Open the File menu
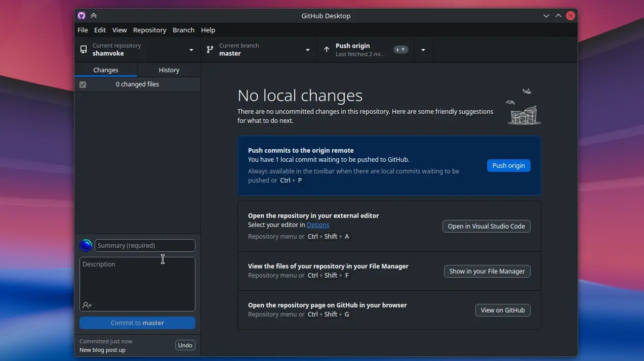644x361 pixels. pyautogui.click(x=83, y=30)
